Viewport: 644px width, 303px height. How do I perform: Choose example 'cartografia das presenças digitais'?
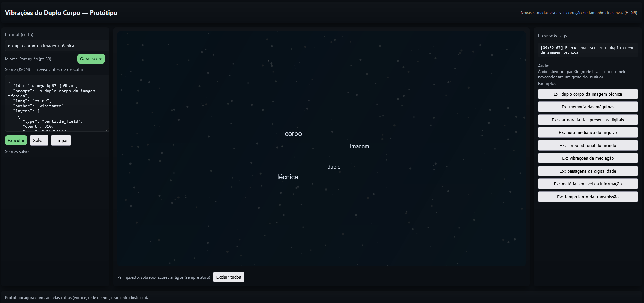coord(588,120)
